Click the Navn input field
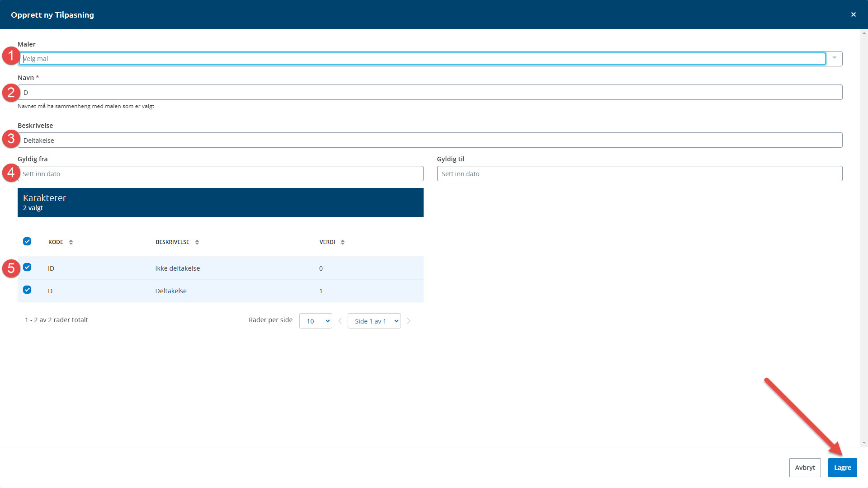Viewport: 868px width, 488px height. 429,92
